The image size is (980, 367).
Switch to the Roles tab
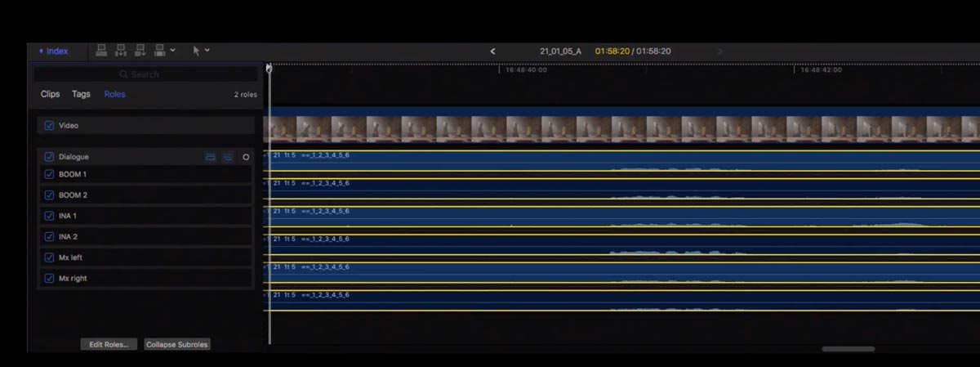(x=114, y=94)
